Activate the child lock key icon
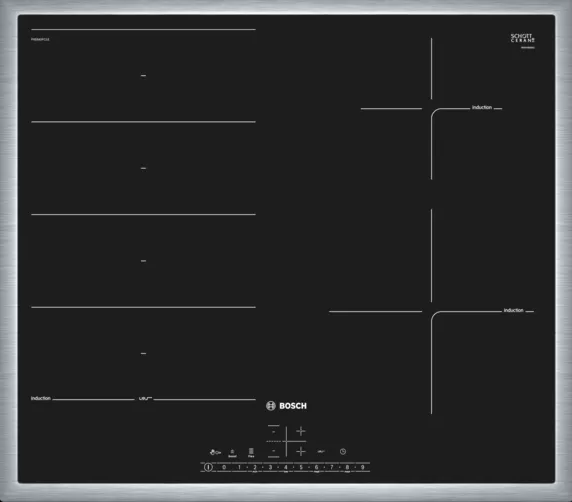Viewport: 572px width, 502px height. coord(215,452)
